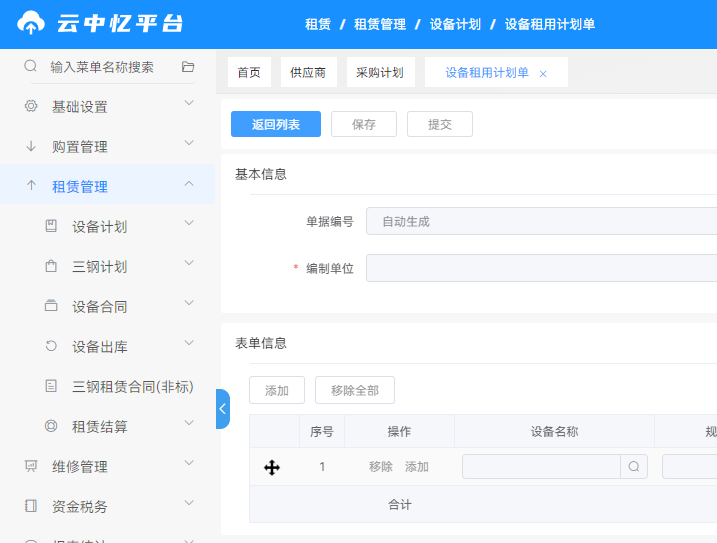
Task: Click the icon next to 设备计划
Action: pyautogui.click(x=51, y=226)
